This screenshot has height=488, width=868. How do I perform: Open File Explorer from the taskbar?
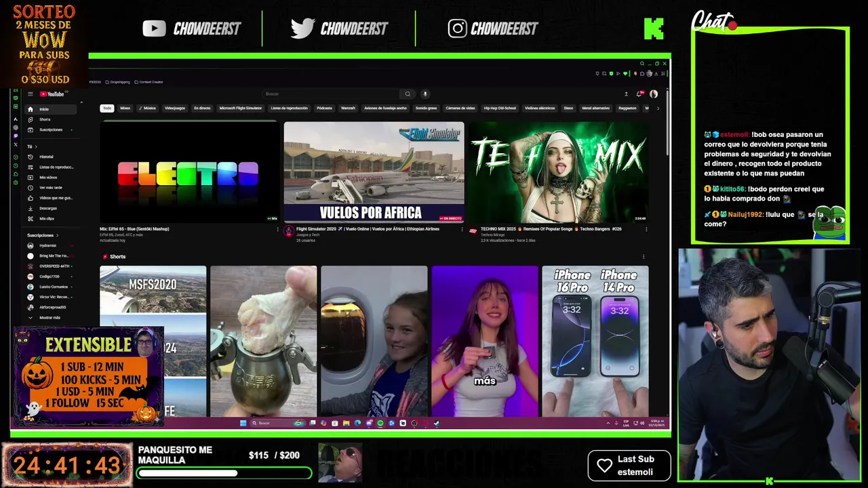point(346,423)
